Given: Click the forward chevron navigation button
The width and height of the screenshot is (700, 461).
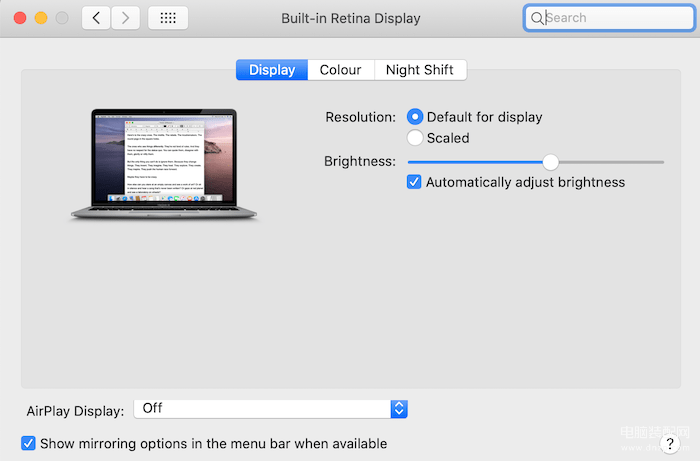Looking at the screenshot, I should point(125,18).
